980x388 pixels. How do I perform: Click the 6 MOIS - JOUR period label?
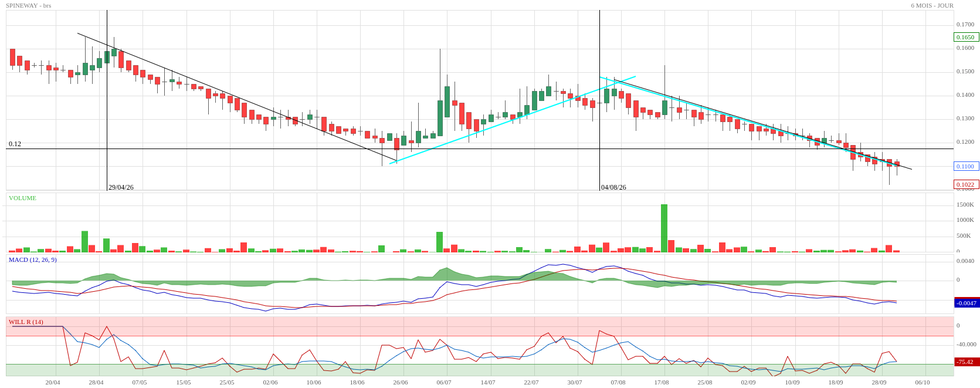click(x=932, y=5)
